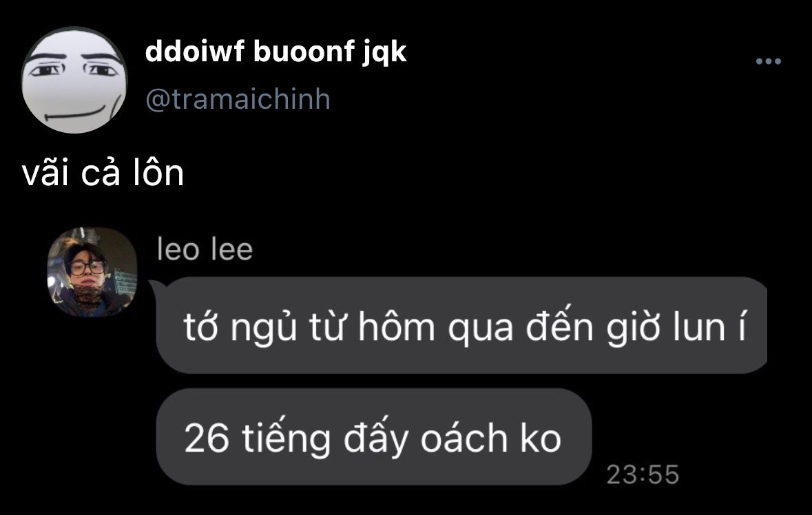Click the sender name leo lee

coord(205,249)
